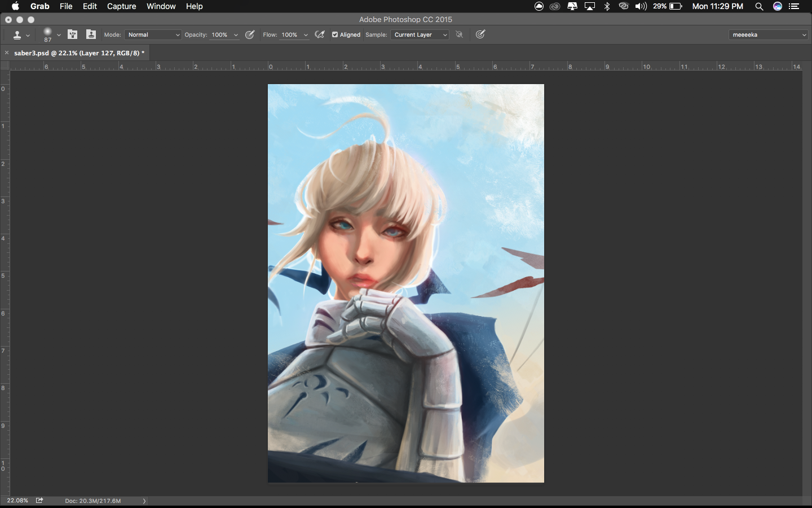Open the volume control menu bar icon
Viewport: 812px width, 508px height.
641,6
